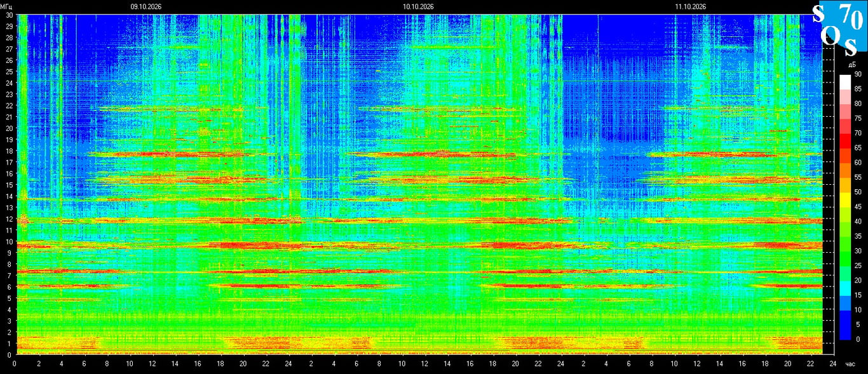Click the 12 tick on the MHz axis

(x=9, y=219)
